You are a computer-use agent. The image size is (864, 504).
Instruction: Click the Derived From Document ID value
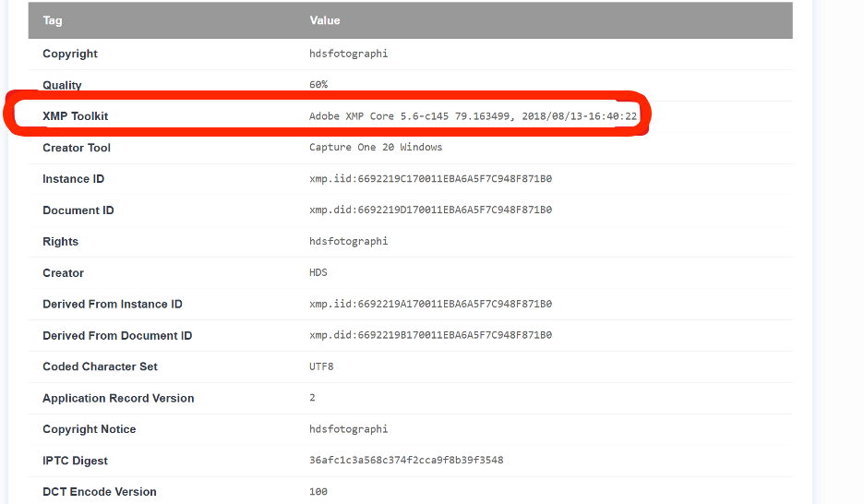pyautogui.click(x=430, y=336)
